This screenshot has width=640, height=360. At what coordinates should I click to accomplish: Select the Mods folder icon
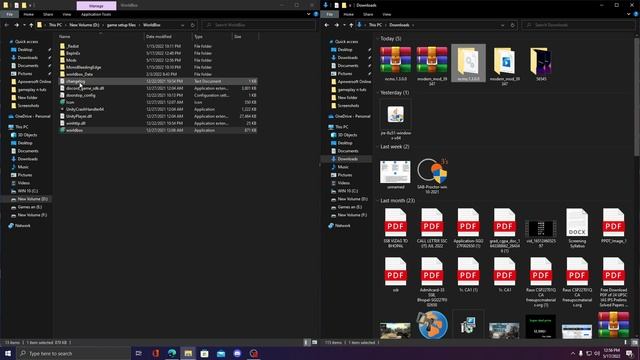click(x=62, y=60)
